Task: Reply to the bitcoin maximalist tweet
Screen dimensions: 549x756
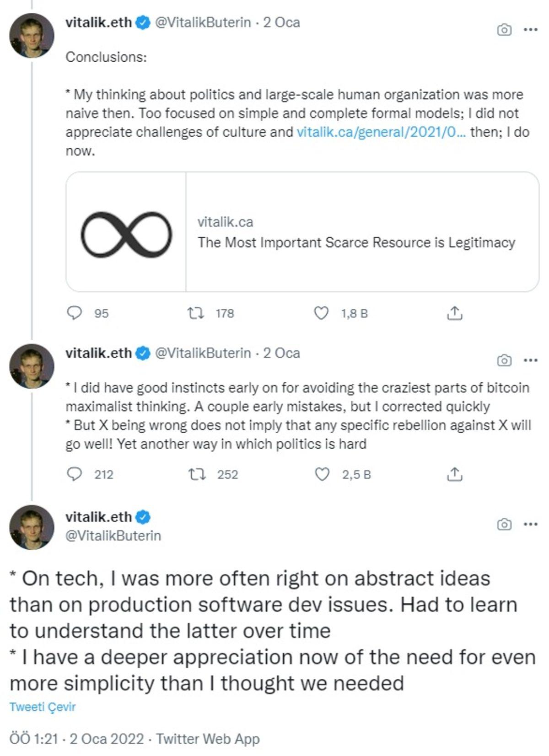Action: (75, 474)
